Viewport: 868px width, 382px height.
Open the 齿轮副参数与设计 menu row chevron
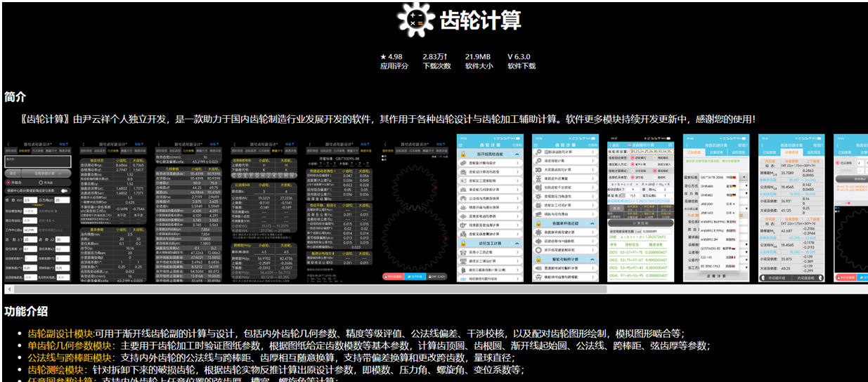click(x=517, y=162)
